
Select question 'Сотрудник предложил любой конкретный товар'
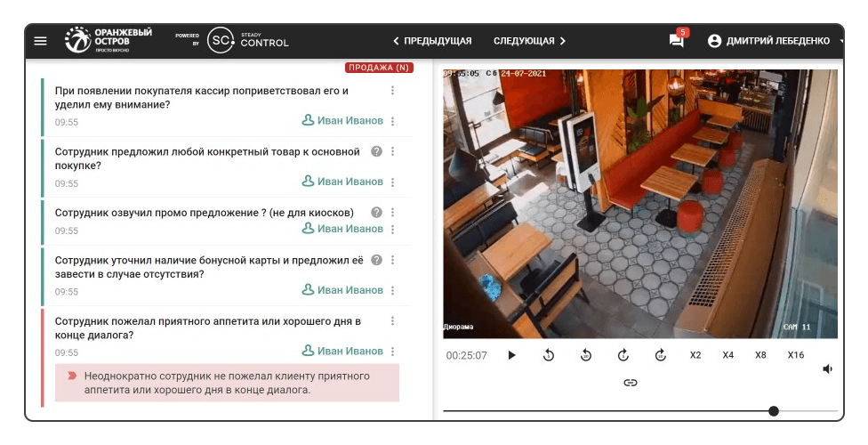[207, 158]
